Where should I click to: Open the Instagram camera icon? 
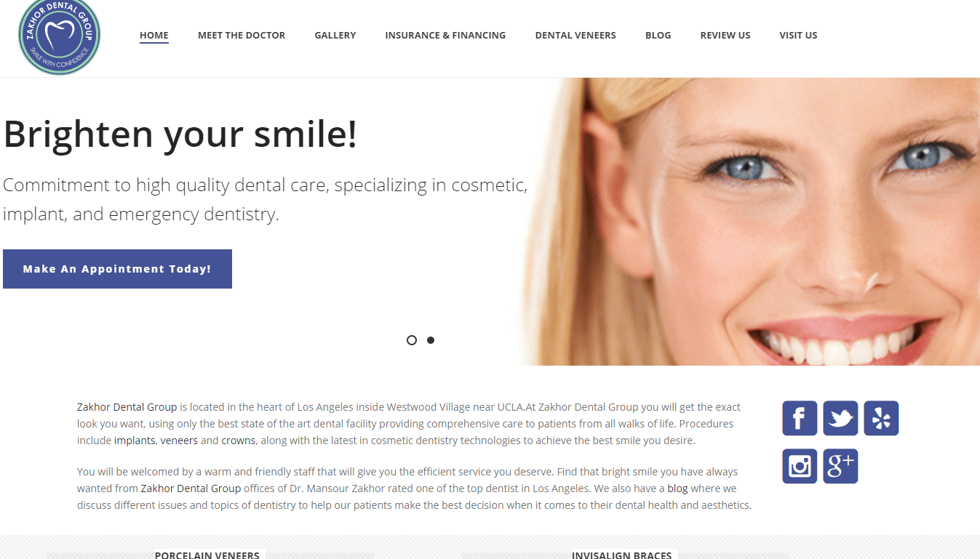800,466
